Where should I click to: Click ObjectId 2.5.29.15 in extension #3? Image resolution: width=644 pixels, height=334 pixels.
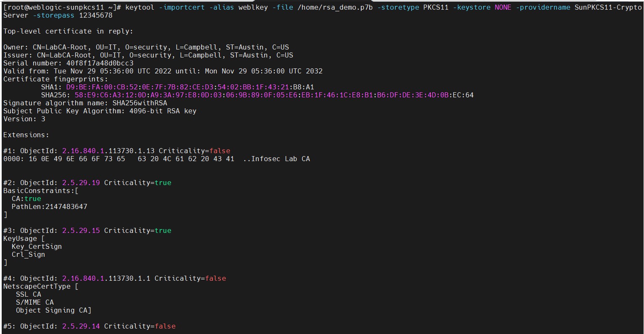click(81, 231)
